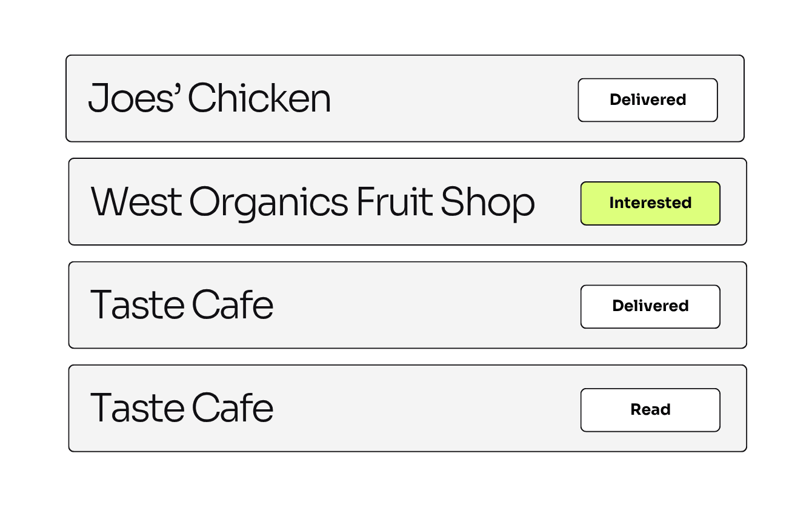Click the Delivered label text on the top card

647,99
